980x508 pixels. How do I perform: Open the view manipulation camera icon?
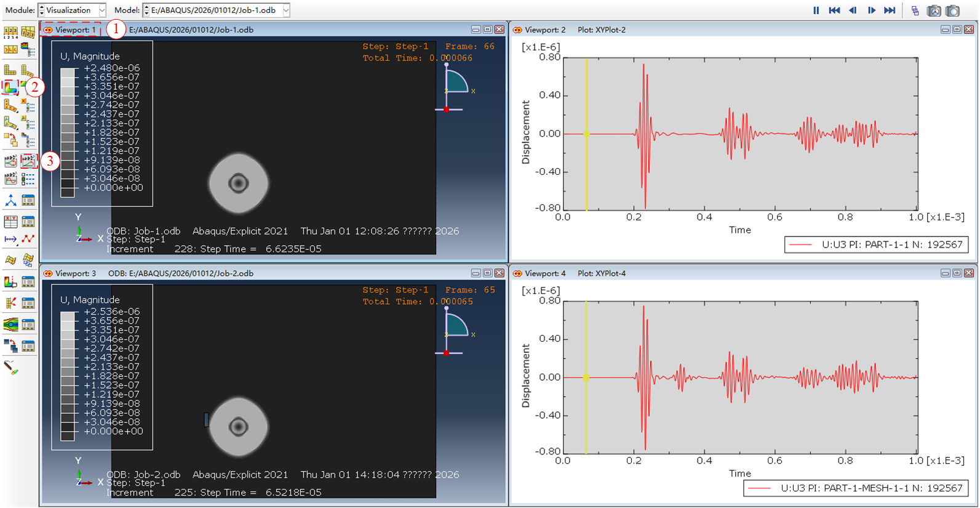[x=934, y=10]
